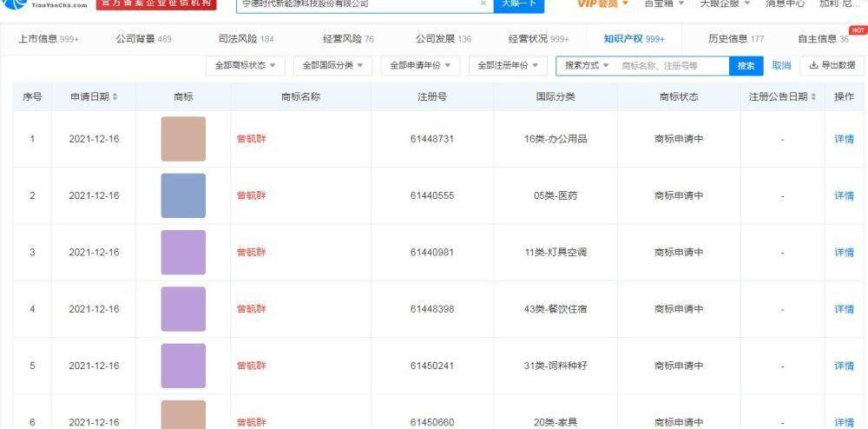The width and height of the screenshot is (868, 429).
Task: Click the blue 搜索 button
Action: (x=746, y=66)
